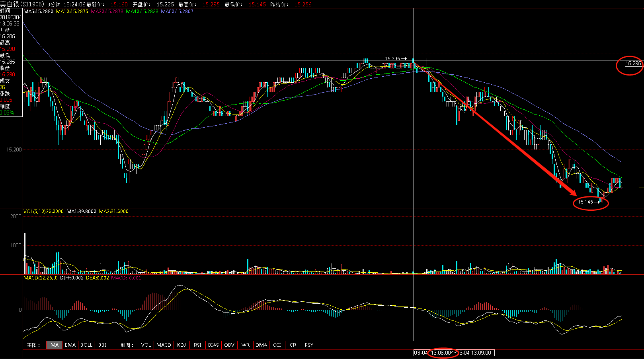Screen dimensions: 644x359
Task: Open the DMA indicator tab
Action: [x=262, y=345]
